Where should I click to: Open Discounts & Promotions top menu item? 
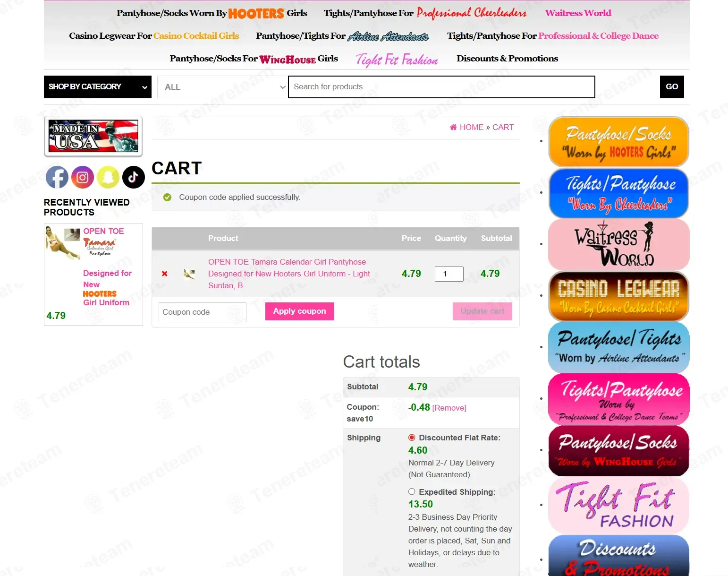click(x=507, y=59)
